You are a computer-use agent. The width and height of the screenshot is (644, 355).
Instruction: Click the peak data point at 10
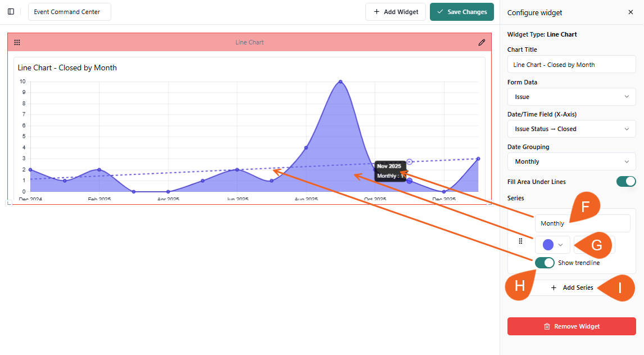tap(340, 82)
